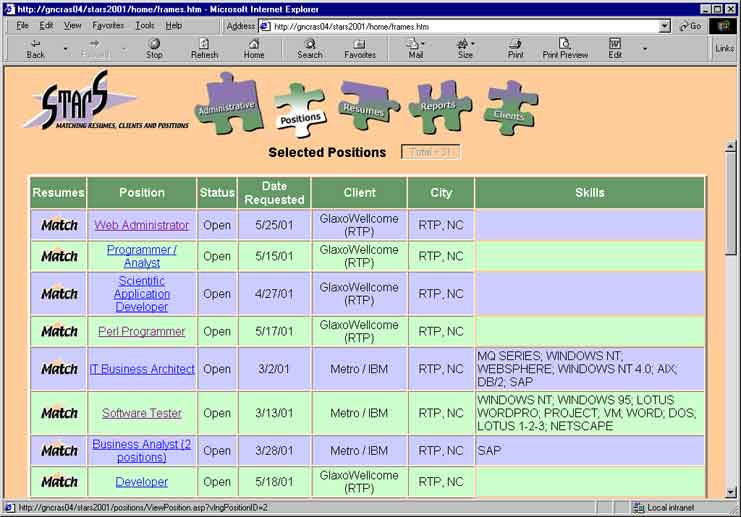
Task: Open the Edit button dropdown arrow
Action: coord(645,49)
